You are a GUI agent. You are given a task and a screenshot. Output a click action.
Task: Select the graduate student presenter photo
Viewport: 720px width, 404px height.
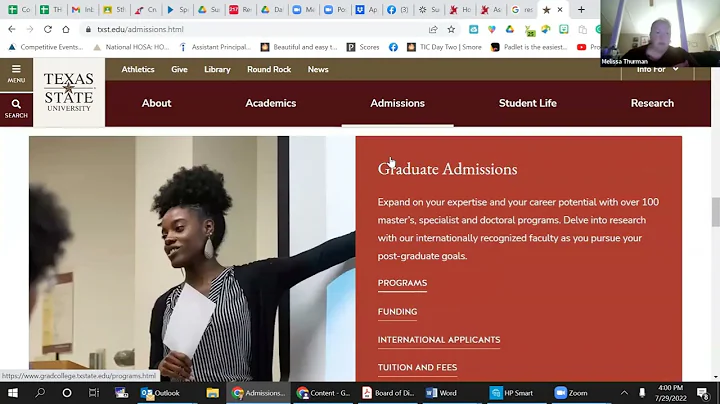coord(192,258)
